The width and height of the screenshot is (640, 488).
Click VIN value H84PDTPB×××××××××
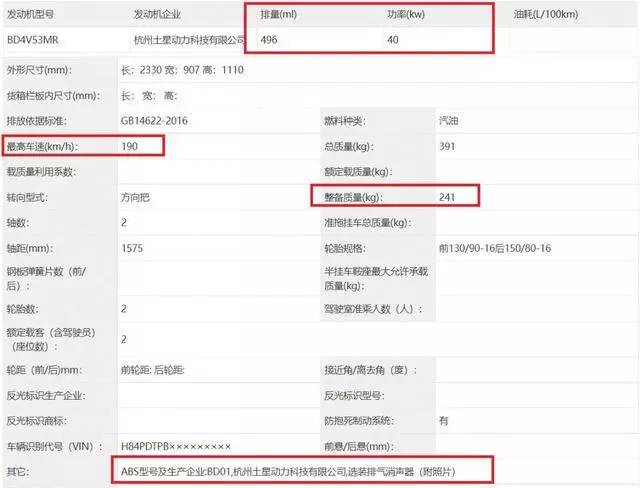click(x=176, y=446)
